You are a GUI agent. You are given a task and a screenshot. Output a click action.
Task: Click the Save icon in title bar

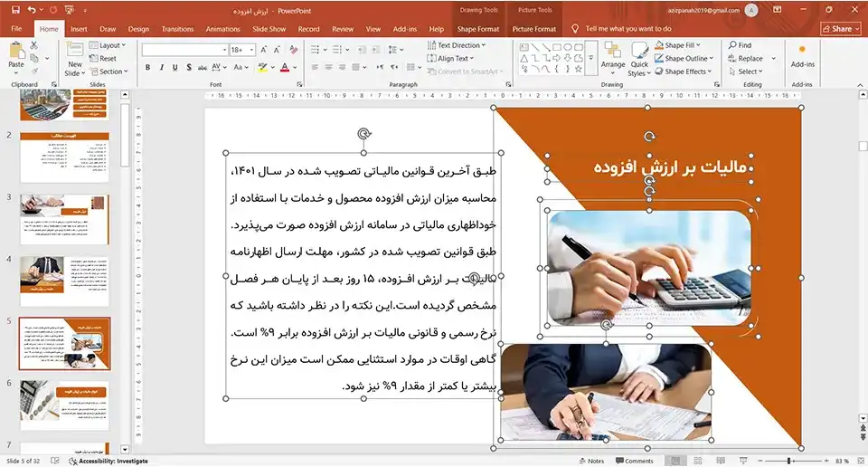[x=15, y=10]
